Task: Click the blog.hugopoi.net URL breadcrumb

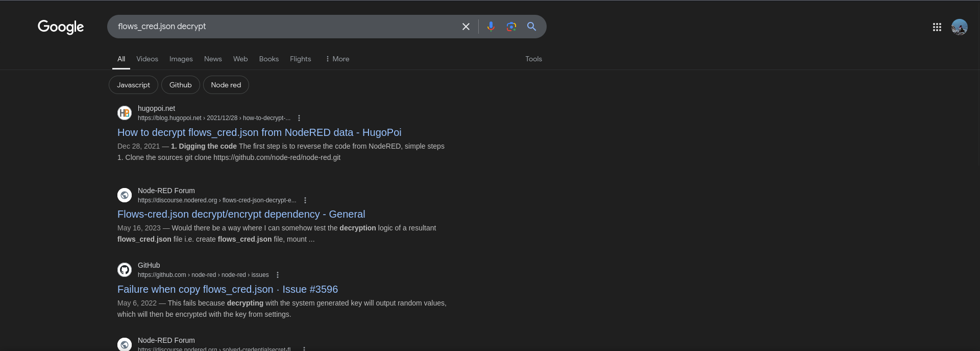Action: pos(214,118)
